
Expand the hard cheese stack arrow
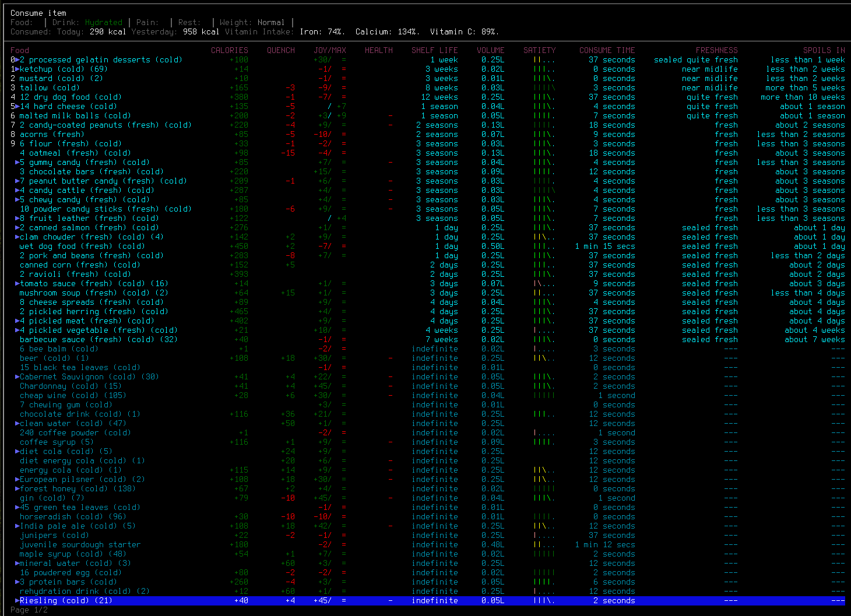click(x=17, y=107)
